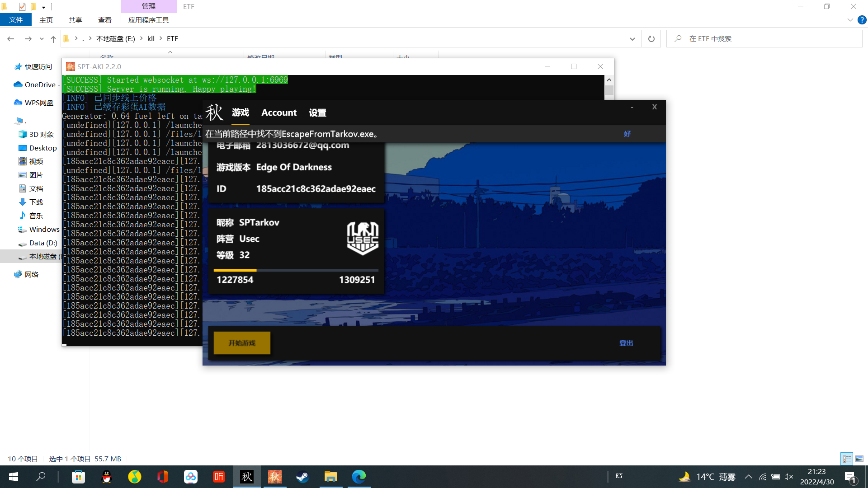This screenshot has width=868, height=488.
Task: Open the 共享 ribbon tab
Action: coord(75,20)
